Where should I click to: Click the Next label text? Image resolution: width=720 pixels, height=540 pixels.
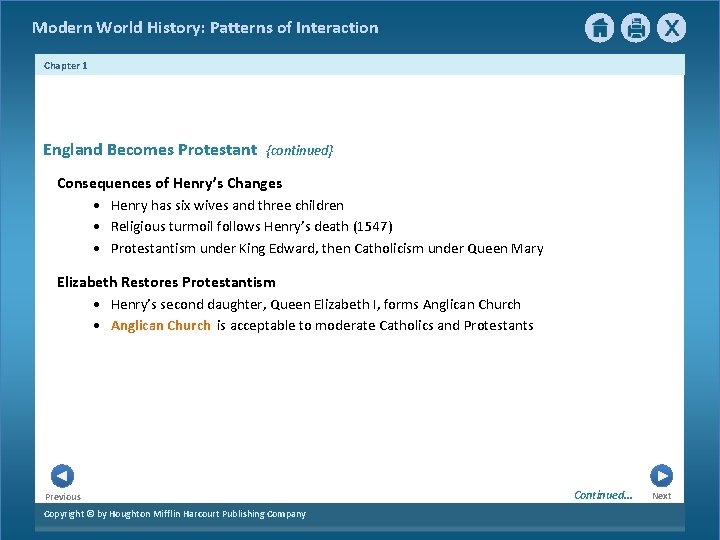(x=662, y=496)
